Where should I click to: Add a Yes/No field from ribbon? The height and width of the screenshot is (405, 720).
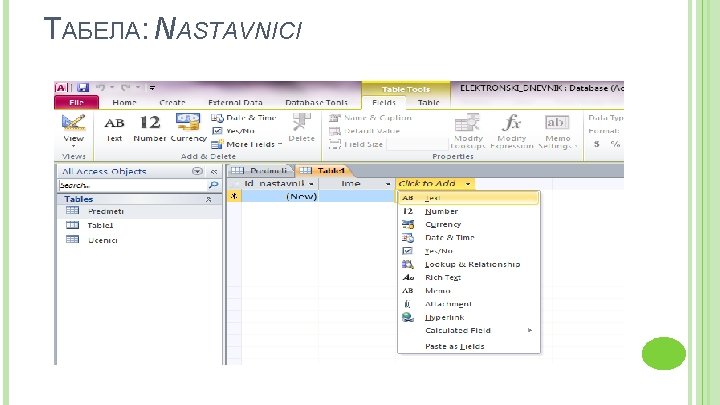click(233, 131)
